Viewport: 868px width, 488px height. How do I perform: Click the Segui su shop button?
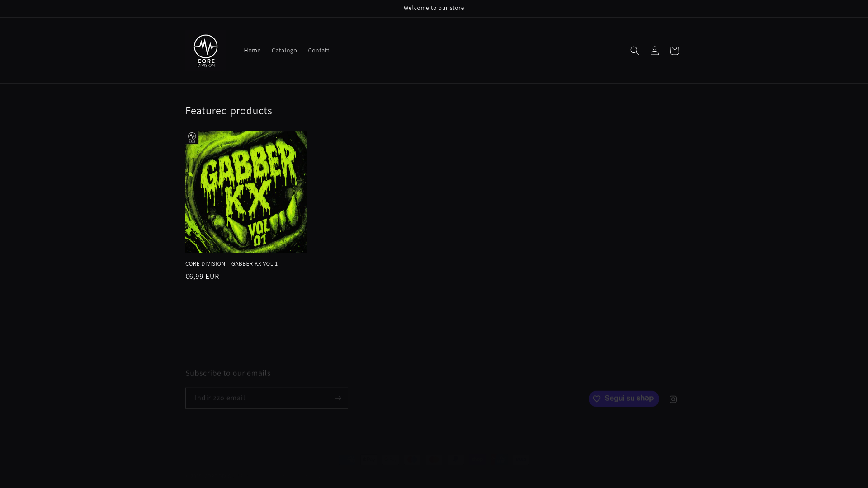[624, 399]
